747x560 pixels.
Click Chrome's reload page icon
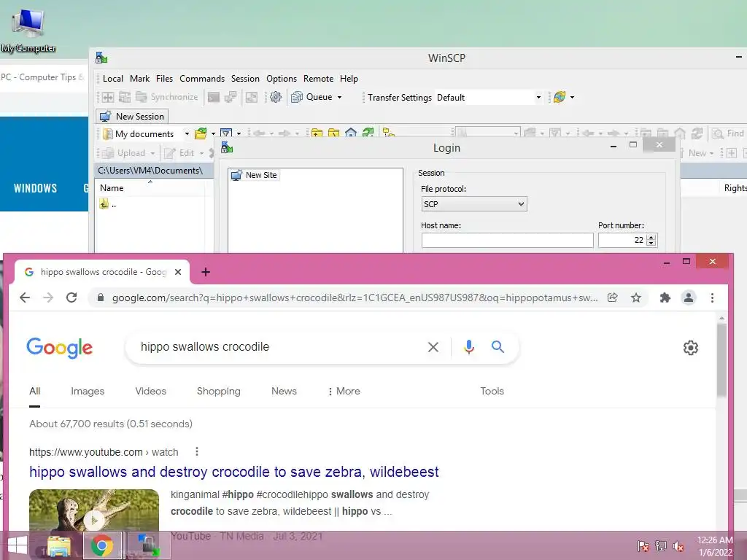click(x=71, y=297)
